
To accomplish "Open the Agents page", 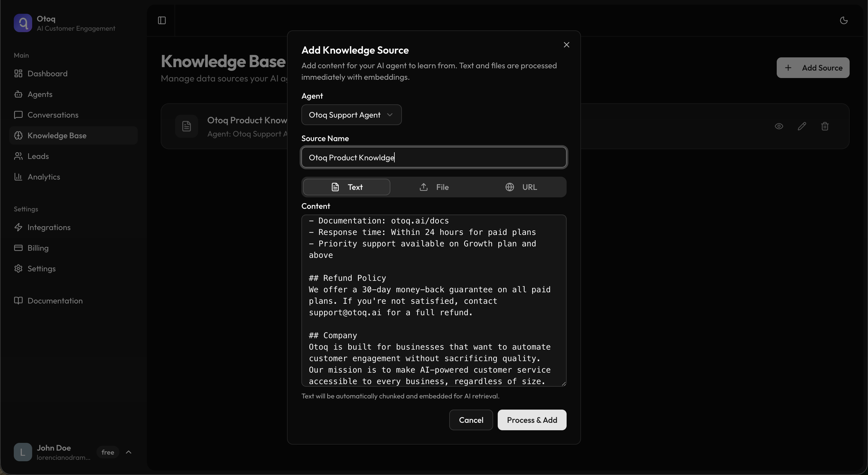I will pos(40,94).
